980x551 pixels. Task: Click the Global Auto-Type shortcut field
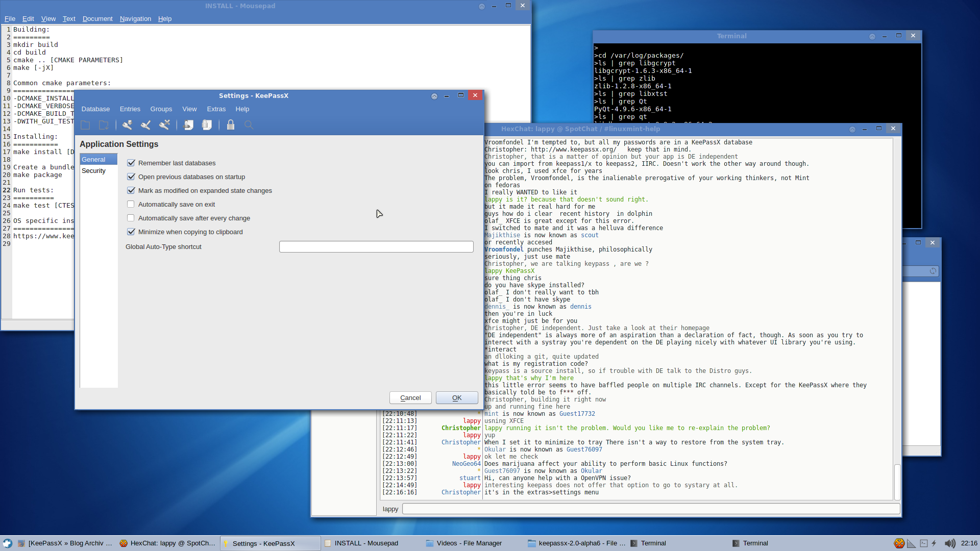click(x=376, y=247)
